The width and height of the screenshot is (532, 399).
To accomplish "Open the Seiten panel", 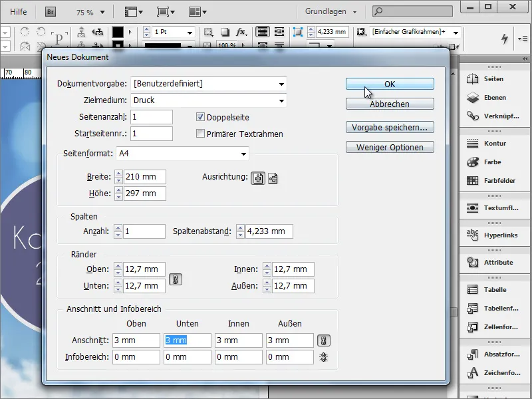I will tap(494, 78).
